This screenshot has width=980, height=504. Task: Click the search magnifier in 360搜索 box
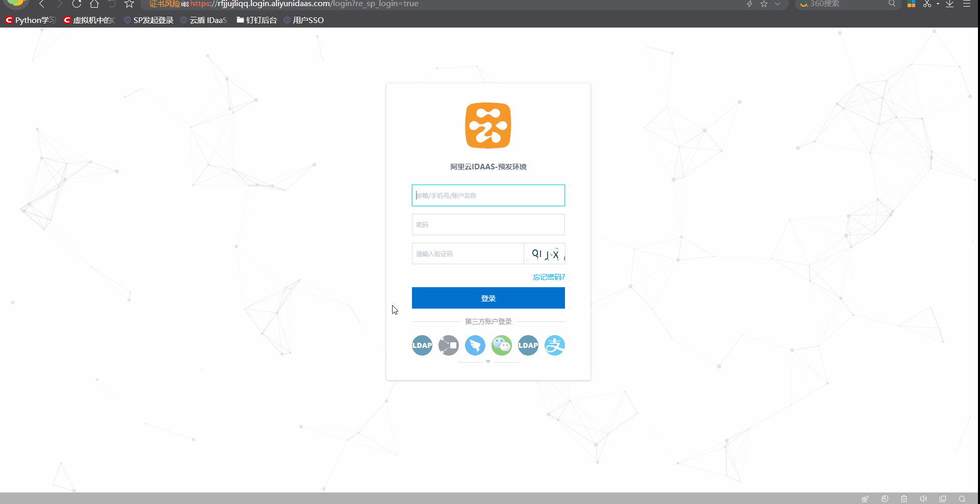[892, 4]
